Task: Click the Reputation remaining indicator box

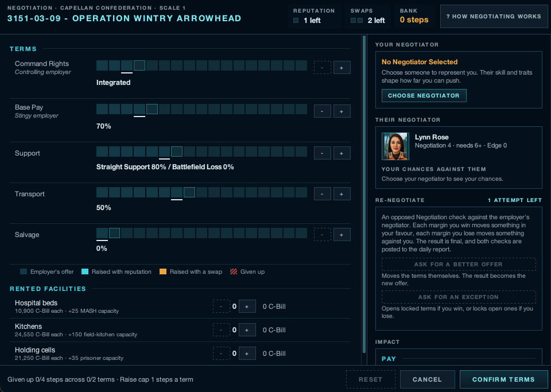Action: 296,20
